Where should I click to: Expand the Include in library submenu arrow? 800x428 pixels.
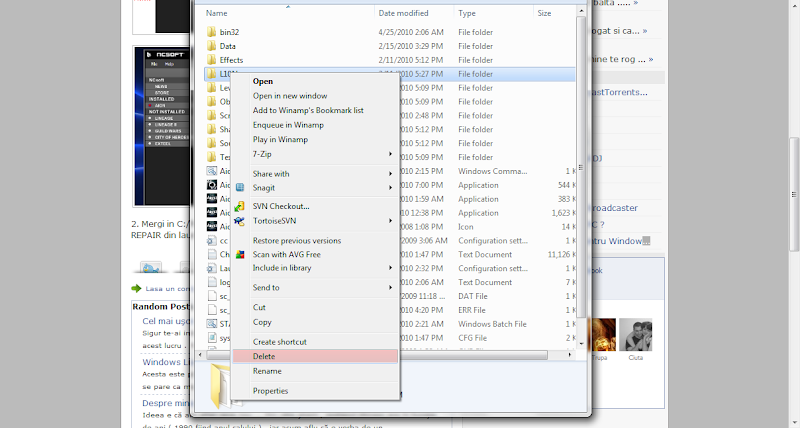390,268
